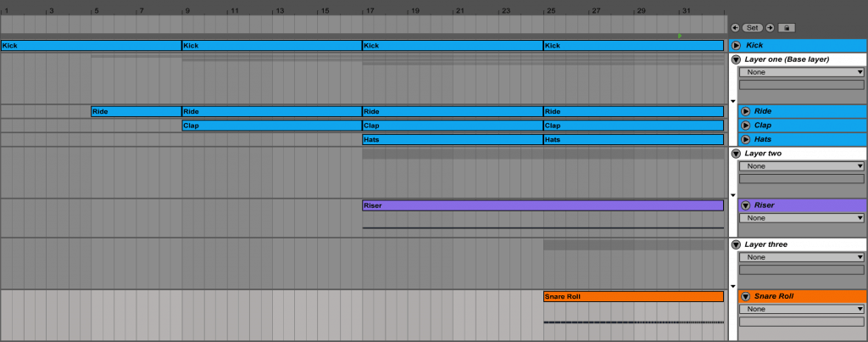This screenshot has height=342, width=868.
Task: Select the Ride clip starting at bar 17
Action: tap(453, 111)
